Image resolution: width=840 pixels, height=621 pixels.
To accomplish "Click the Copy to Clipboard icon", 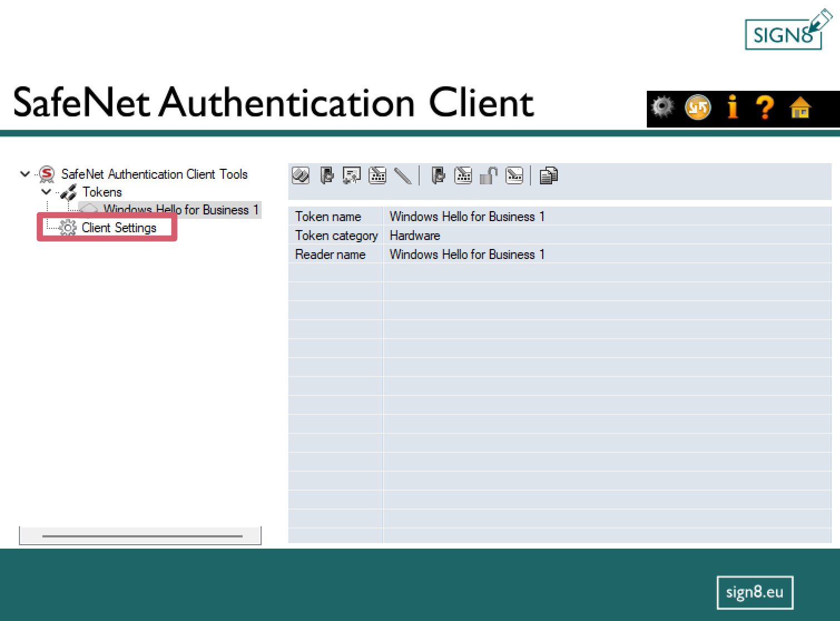I will tap(549, 175).
